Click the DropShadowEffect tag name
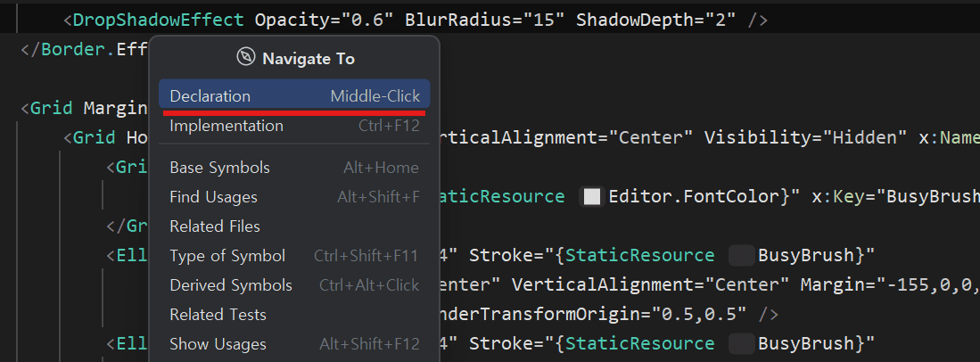This screenshot has height=362, width=980. 161,19
